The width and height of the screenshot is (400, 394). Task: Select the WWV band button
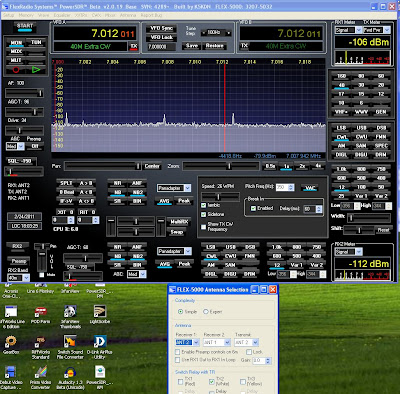coord(361,112)
